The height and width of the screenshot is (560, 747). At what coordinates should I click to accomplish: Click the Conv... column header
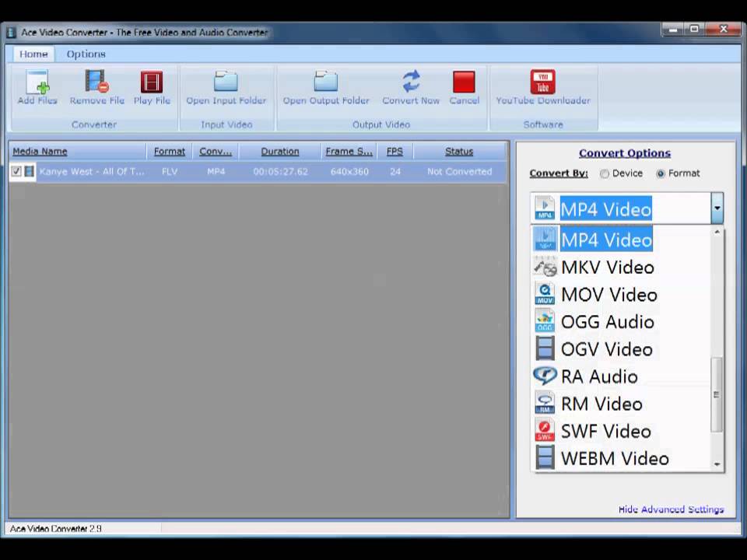[x=216, y=152]
